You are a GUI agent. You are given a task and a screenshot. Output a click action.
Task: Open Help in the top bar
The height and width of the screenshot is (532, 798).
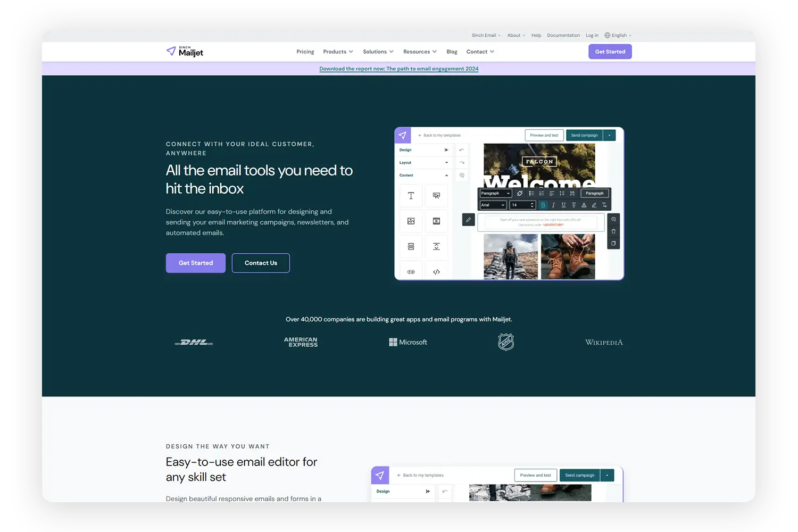[536, 36]
